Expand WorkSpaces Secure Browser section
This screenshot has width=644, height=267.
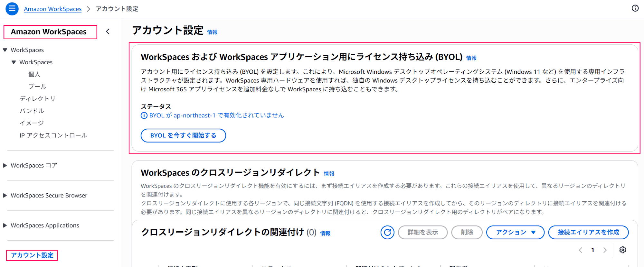pos(5,196)
